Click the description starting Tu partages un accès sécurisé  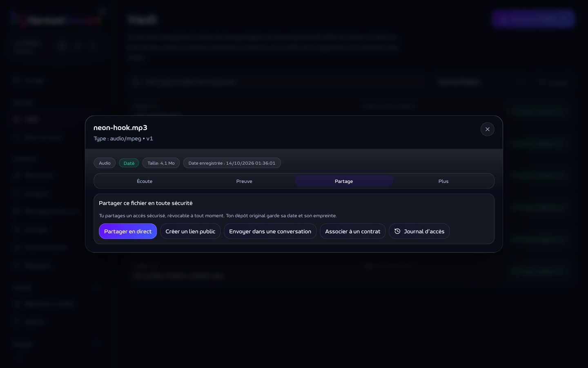pos(218,215)
